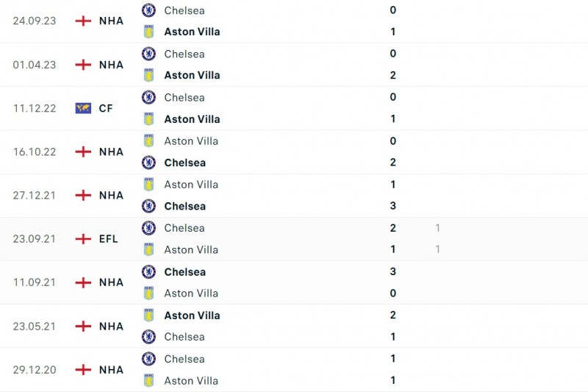This screenshot has height=392, width=588.
Task: Select the 27.12.21 match date
Action: (x=35, y=196)
